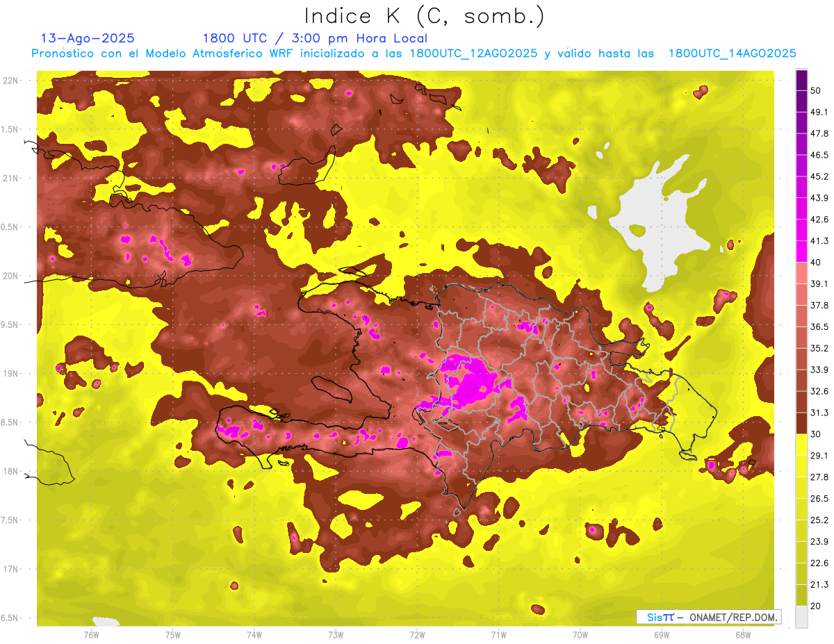Select the colorbar value "40"
The image size is (834, 644).
coord(816,263)
